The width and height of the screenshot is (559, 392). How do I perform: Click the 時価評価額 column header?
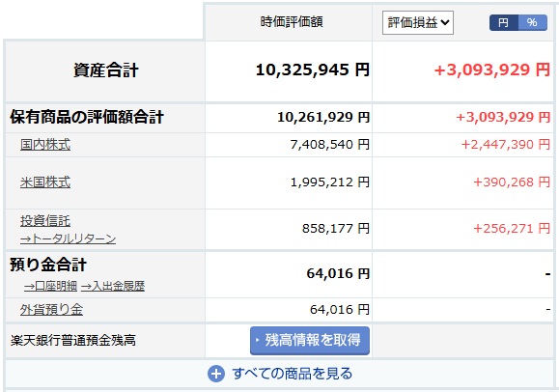[292, 22]
